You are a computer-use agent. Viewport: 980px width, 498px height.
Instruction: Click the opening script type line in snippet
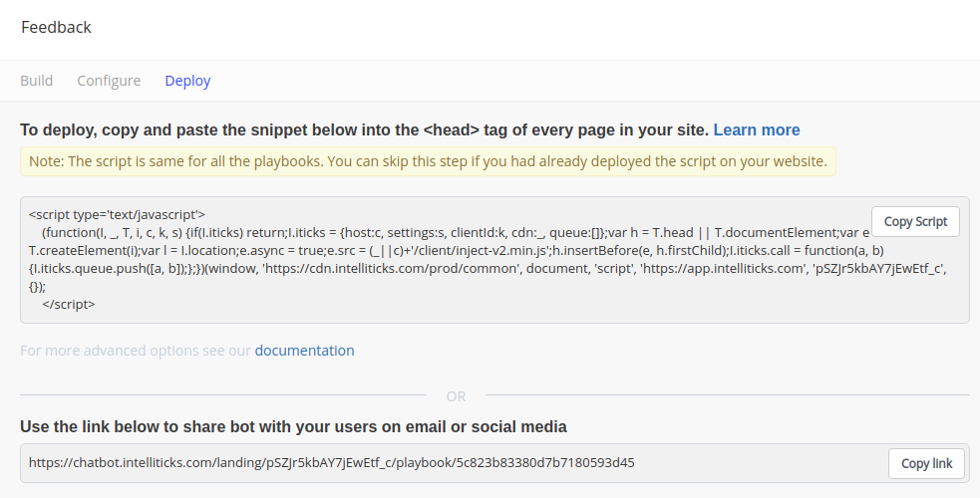[x=117, y=215]
